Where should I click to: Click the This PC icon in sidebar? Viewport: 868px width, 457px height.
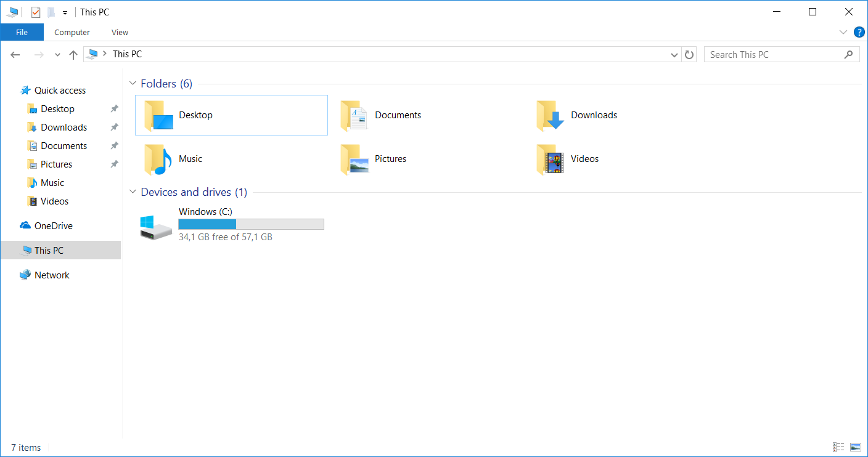(25, 250)
